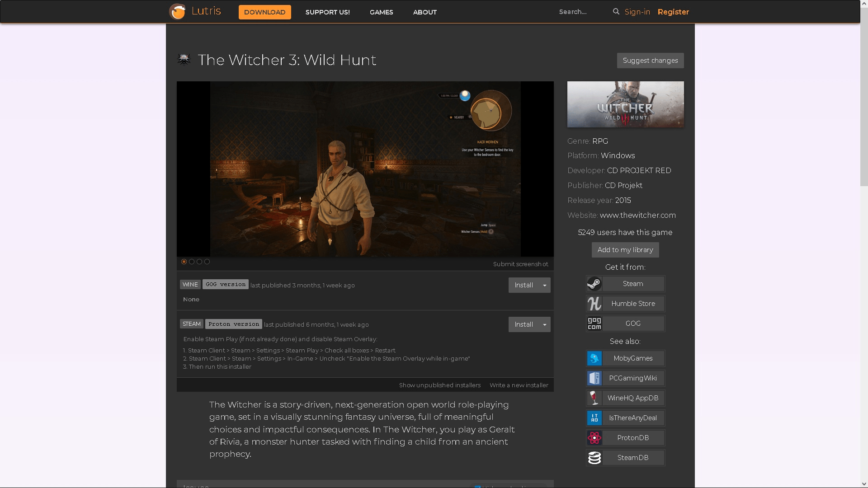Show unpublished installers expander

point(440,385)
